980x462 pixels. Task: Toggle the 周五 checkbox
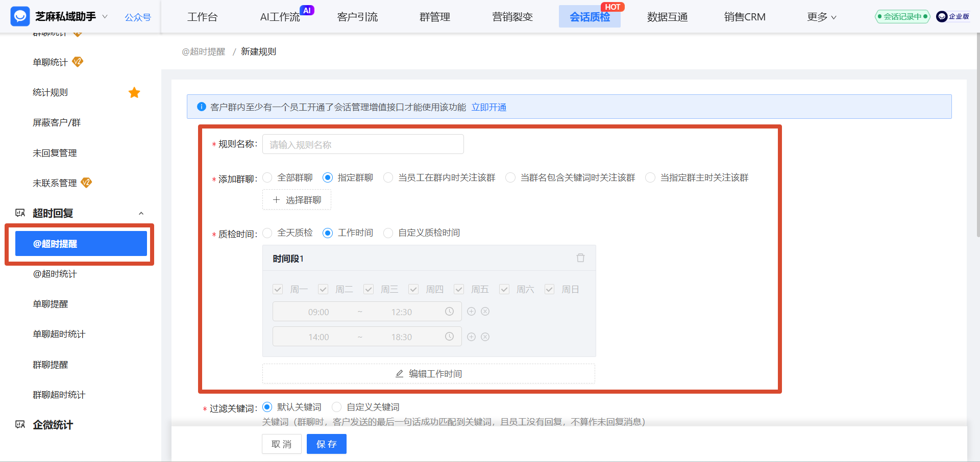pos(459,289)
